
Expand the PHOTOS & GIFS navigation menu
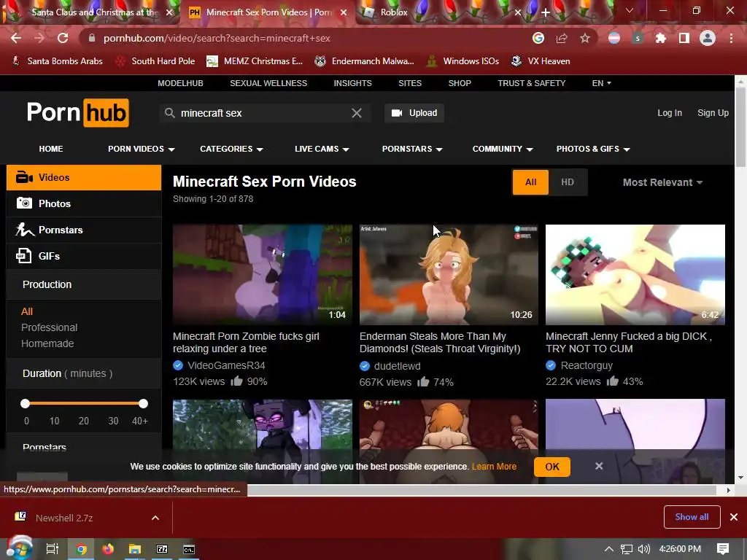click(x=593, y=149)
